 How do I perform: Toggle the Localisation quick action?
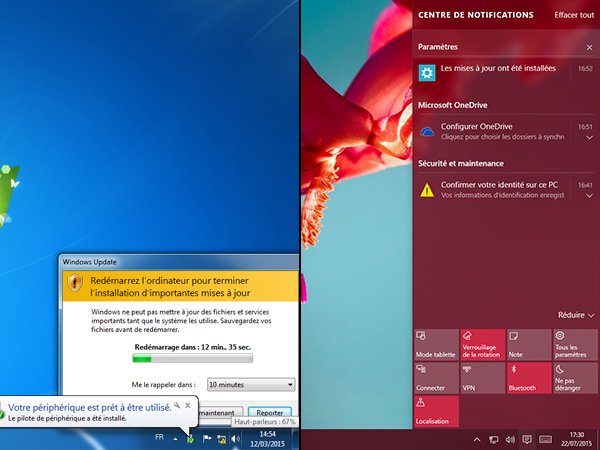tap(437, 411)
